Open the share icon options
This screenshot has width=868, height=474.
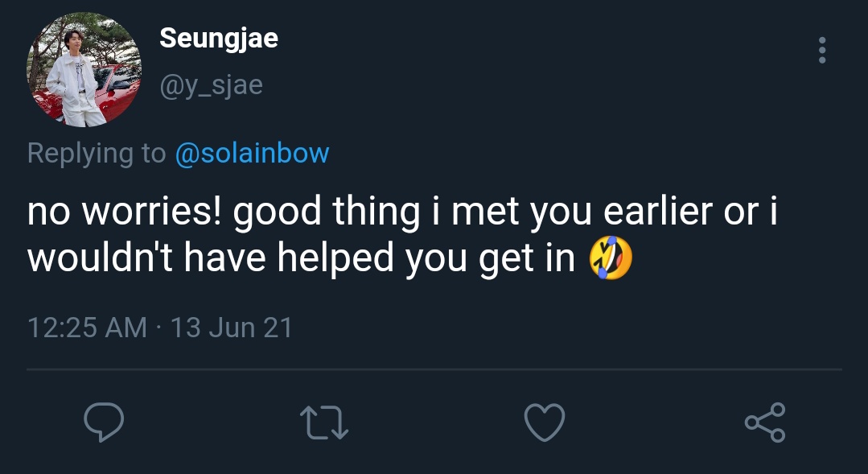point(764,422)
